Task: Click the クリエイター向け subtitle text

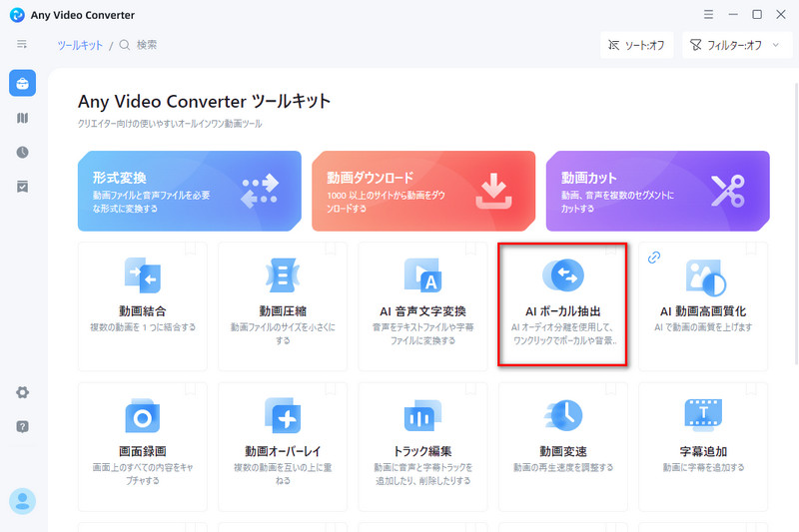Action: [x=170, y=124]
